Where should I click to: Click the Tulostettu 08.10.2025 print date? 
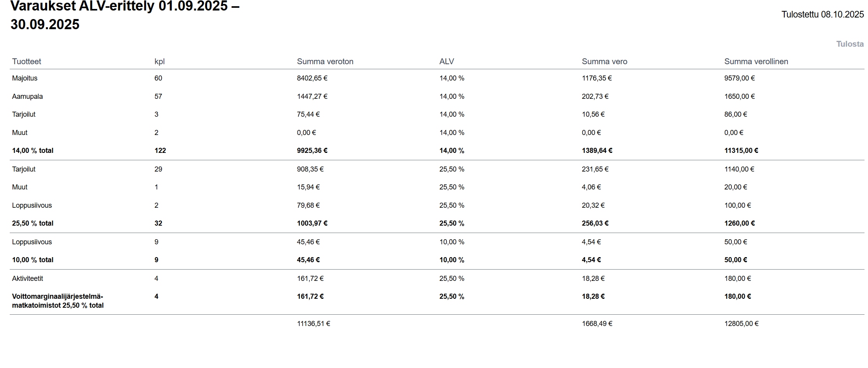(822, 14)
